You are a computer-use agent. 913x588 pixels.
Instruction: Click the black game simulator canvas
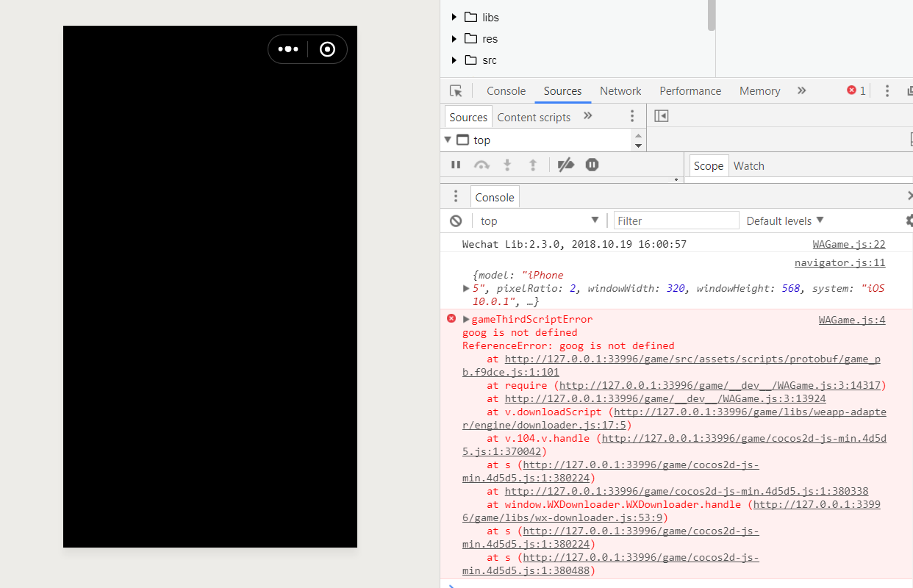[x=210, y=287]
